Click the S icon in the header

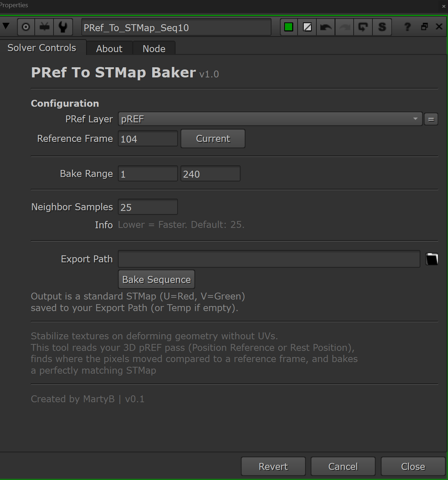382,27
